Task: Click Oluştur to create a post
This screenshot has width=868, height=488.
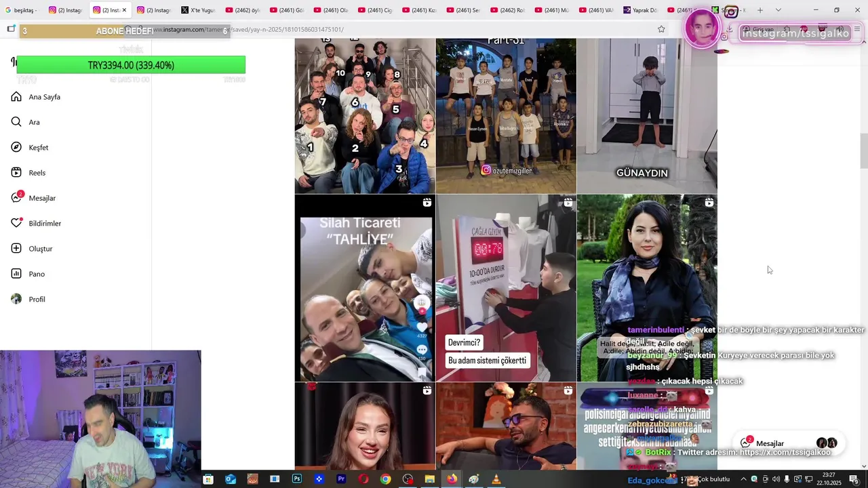Action: (32, 249)
